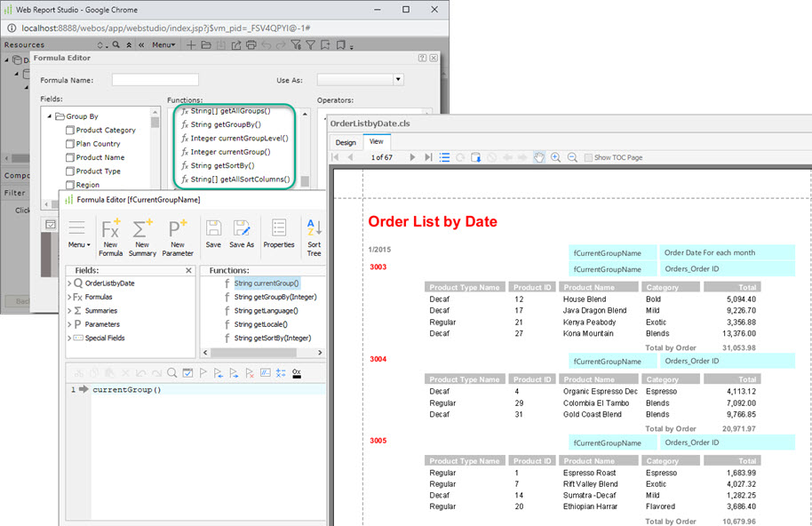
Task: Click the search icon in Resources panel
Action: tap(116, 45)
